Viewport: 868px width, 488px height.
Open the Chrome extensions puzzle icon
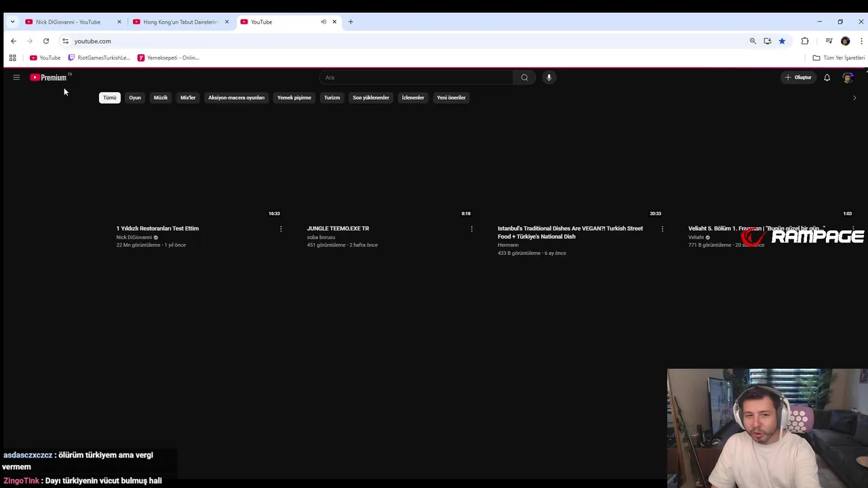point(805,41)
